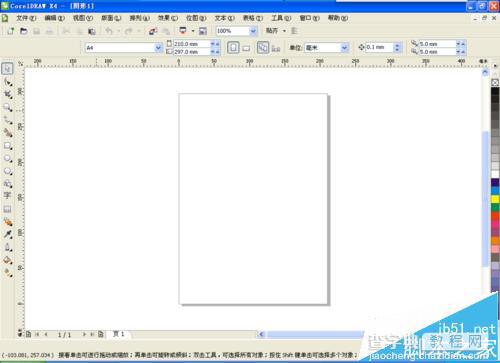Image resolution: width=500 pixels, height=363 pixels.
Task: Select the Shape tool
Action: [8, 82]
